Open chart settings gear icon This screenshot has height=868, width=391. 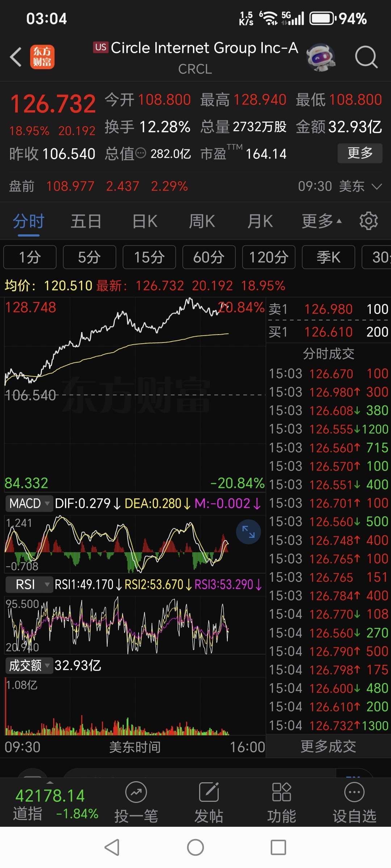[369, 221]
